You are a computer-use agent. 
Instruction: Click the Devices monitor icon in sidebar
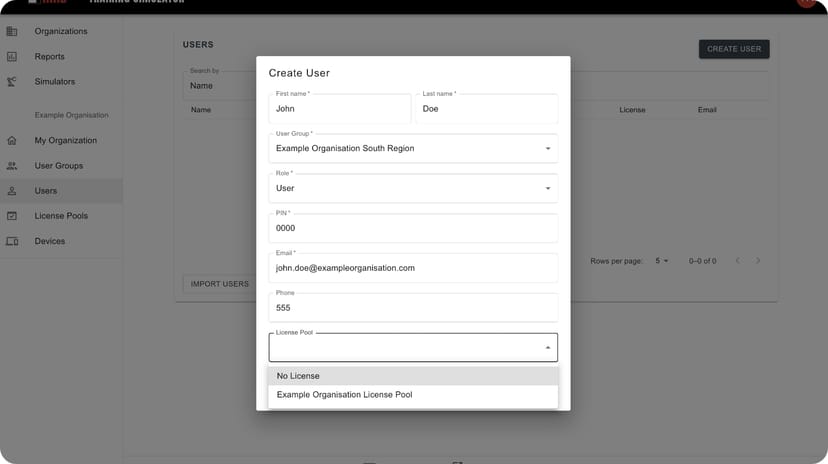pos(12,241)
